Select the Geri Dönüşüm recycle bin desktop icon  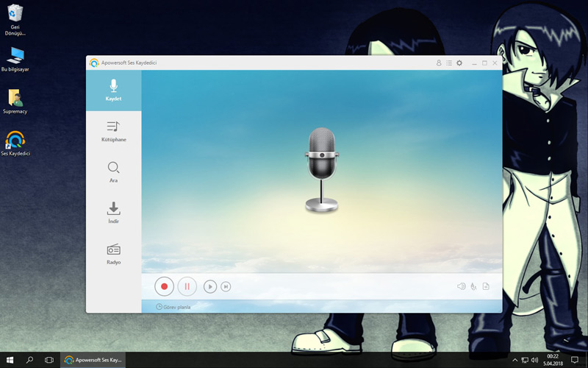tap(15, 21)
